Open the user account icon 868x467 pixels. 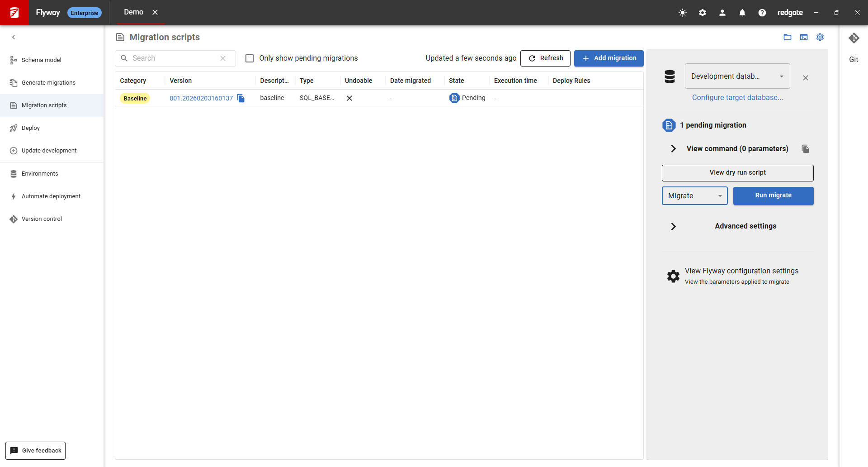click(722, 13)
